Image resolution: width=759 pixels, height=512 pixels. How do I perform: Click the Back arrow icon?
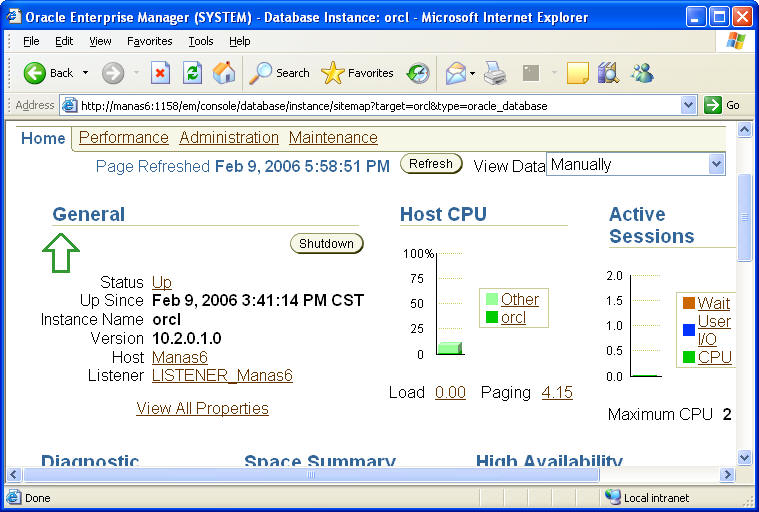coord(34,73)
